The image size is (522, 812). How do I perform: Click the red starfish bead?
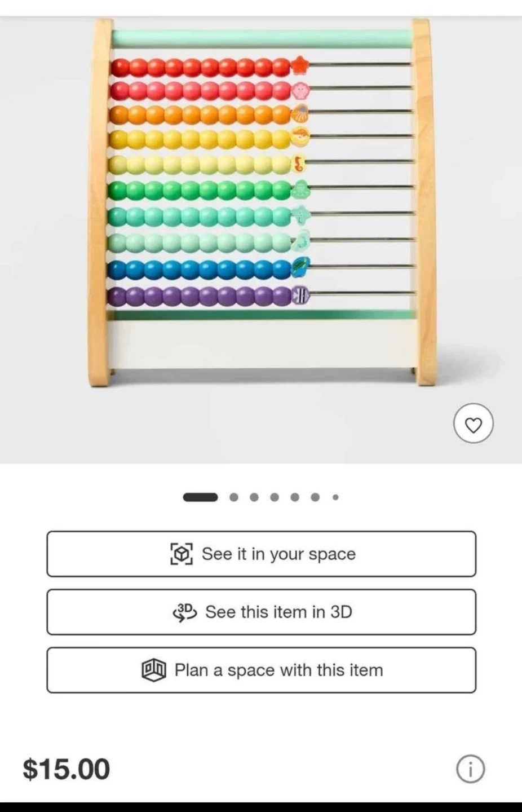coord(300,65)
